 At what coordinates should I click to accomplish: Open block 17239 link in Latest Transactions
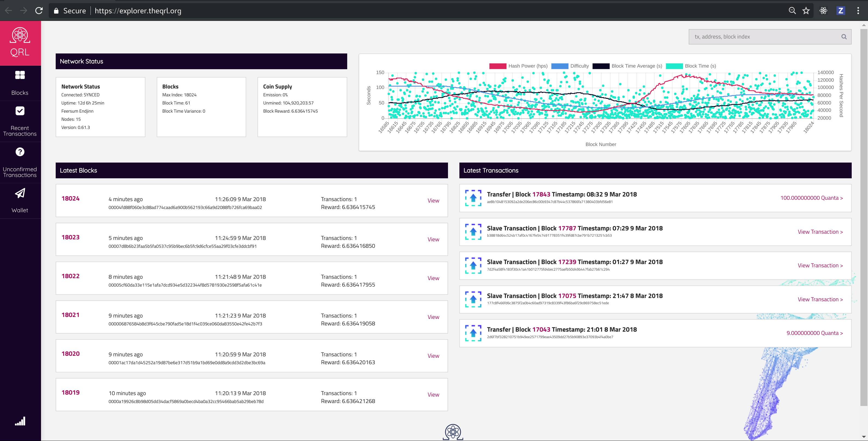pyautogui.click(x=567, y=262)
